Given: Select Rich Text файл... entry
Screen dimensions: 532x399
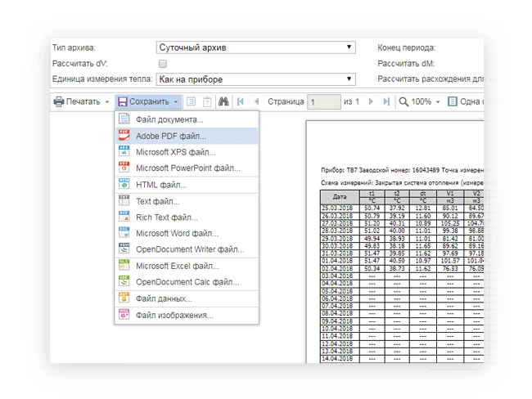Looking at the screenshot, I should click(187, 217).
